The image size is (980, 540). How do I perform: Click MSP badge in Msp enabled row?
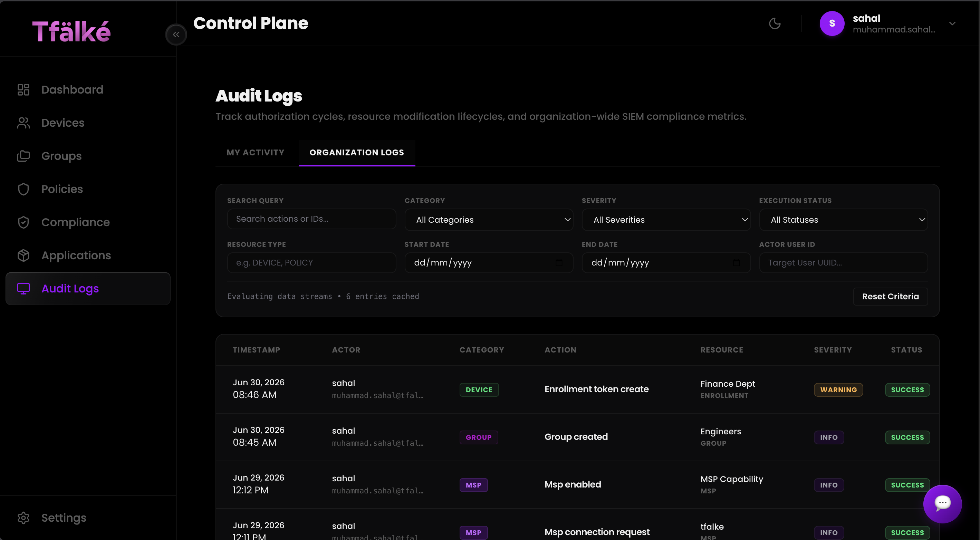click(474, 485)
